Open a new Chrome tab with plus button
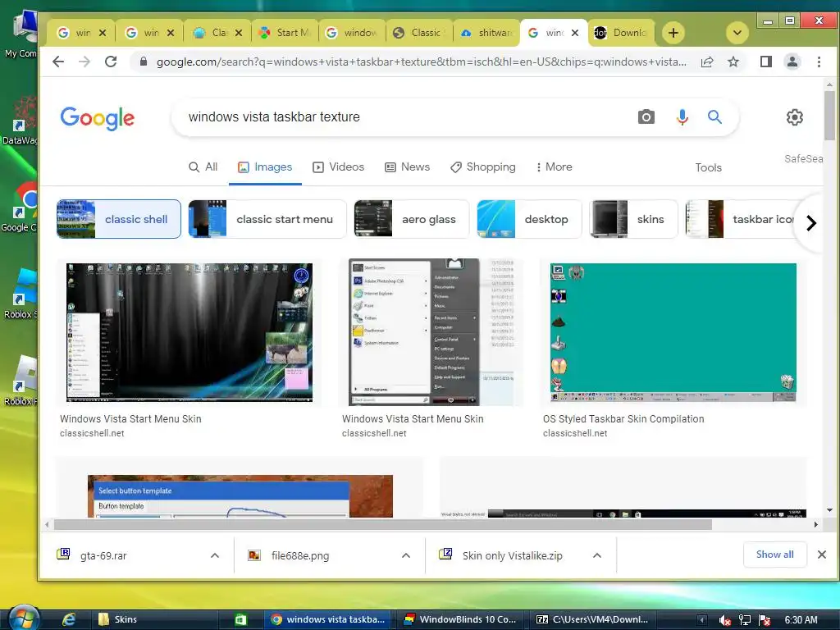Image resolution: width=840 pixels, height=630 pixels. click(673, 33)
